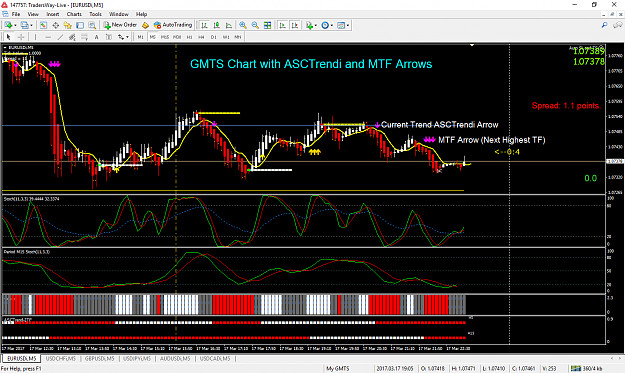Expand the New Chart dropdown arrow

[x=16, y=26]
